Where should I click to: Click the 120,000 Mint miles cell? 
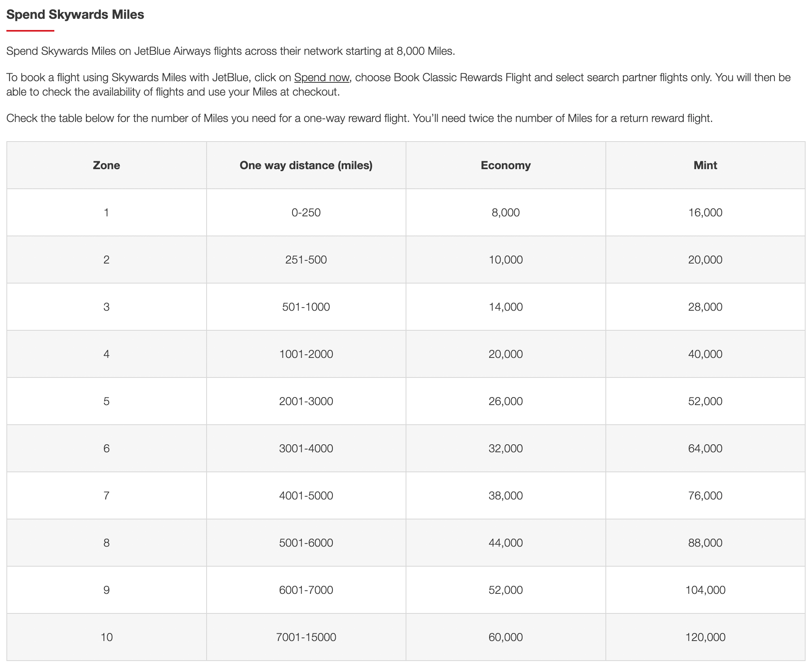[x=705, y=637]
